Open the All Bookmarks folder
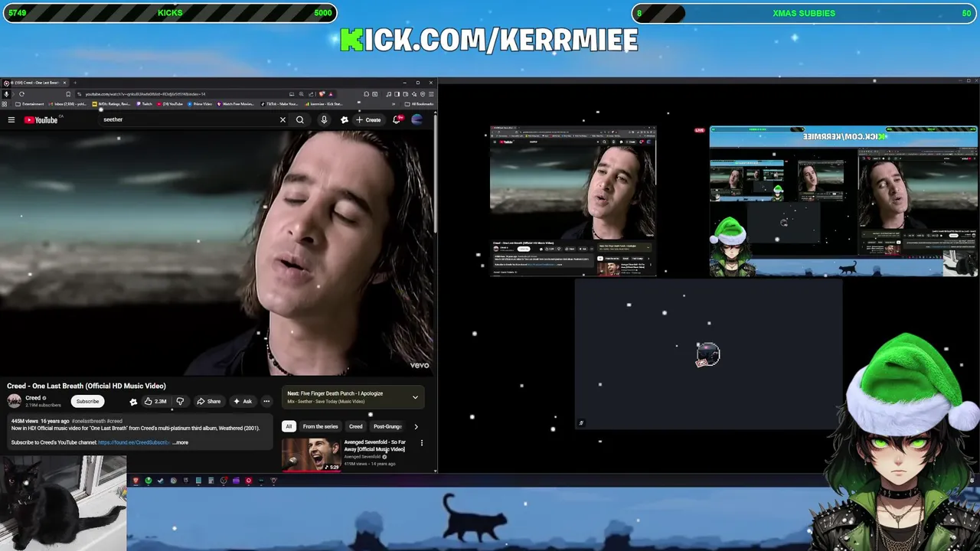 pos(420,104)
